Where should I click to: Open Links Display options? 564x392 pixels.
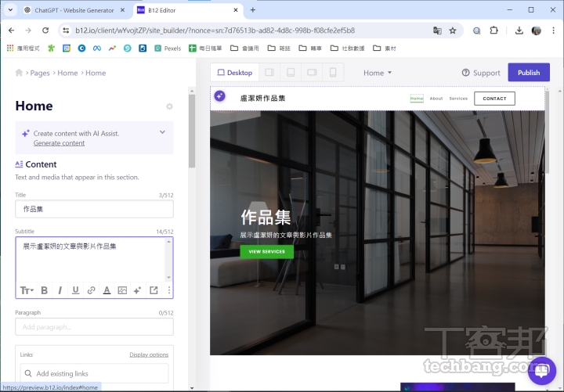[x=149, y=354]
